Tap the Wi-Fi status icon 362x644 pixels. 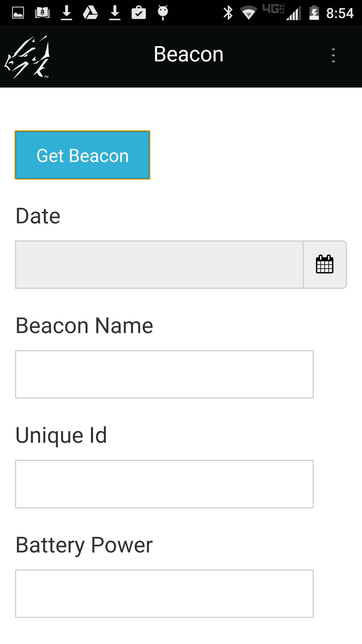point(249,13)
